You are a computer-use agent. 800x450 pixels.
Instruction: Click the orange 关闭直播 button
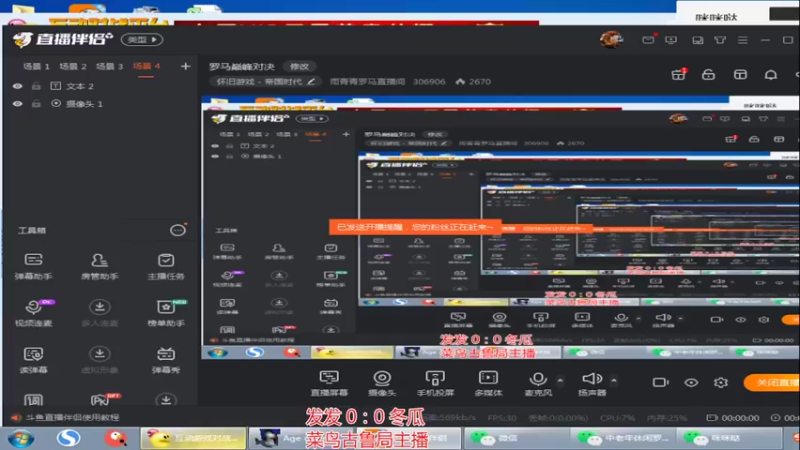tap(771, 382)
